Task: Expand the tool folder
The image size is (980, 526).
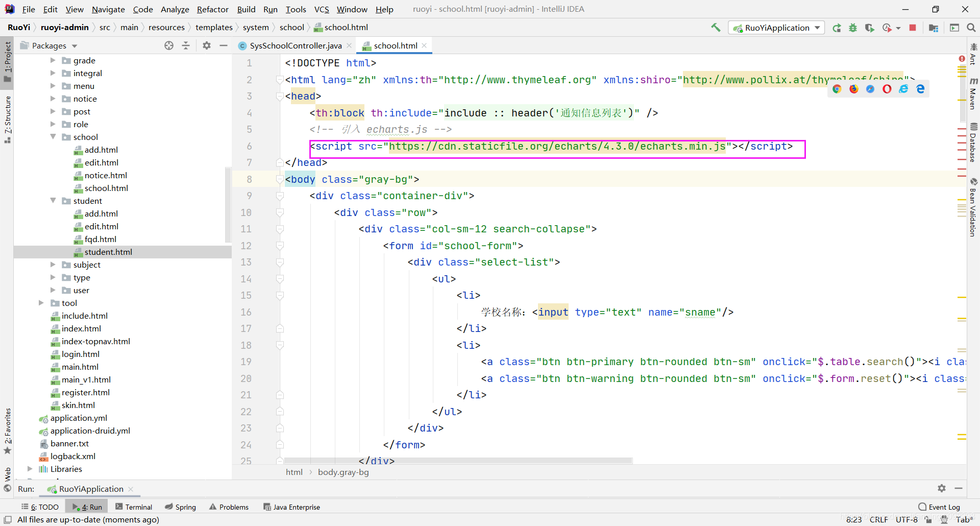Action: 41,303
